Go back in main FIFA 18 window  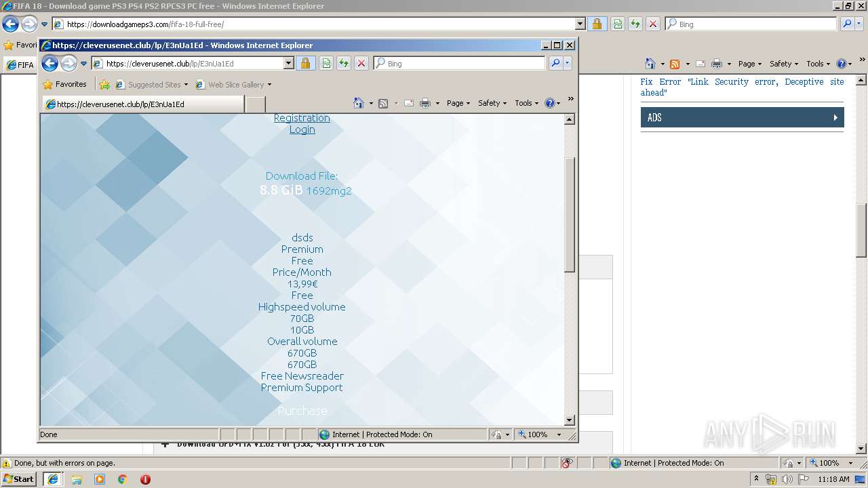pos(10,24)
